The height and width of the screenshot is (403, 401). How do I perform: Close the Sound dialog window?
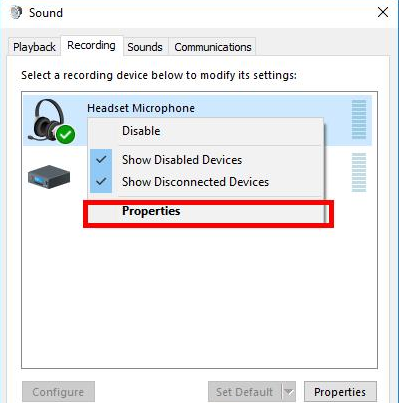coord(383,13)
